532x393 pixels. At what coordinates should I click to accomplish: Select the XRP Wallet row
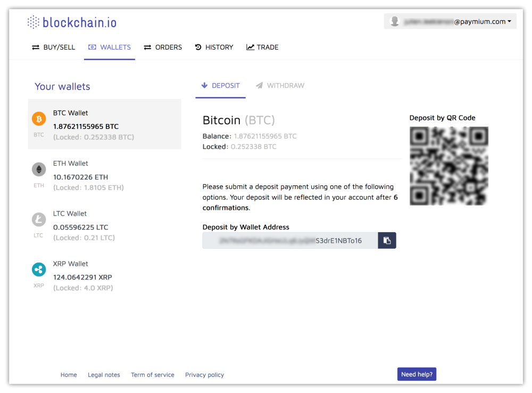coord(104,275)
